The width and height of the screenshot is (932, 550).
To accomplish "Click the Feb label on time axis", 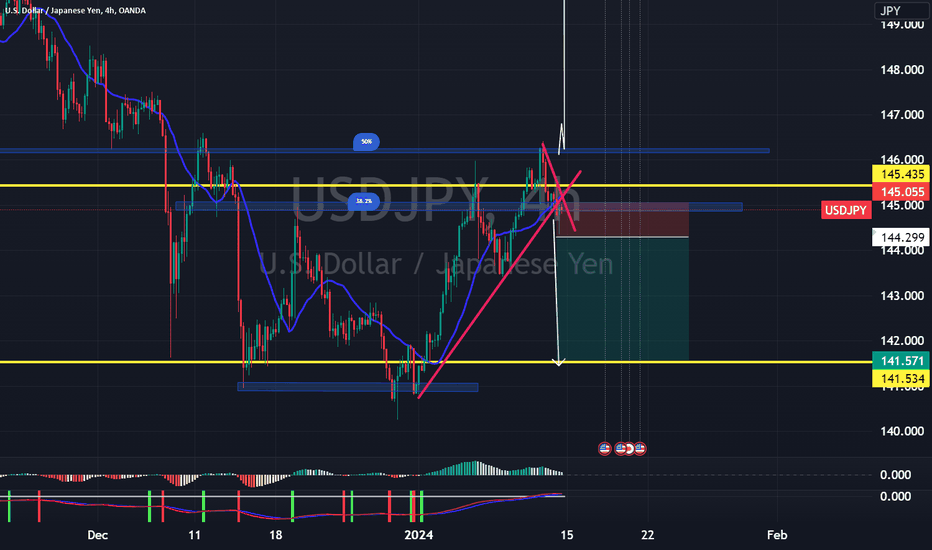I will (777, 535).
